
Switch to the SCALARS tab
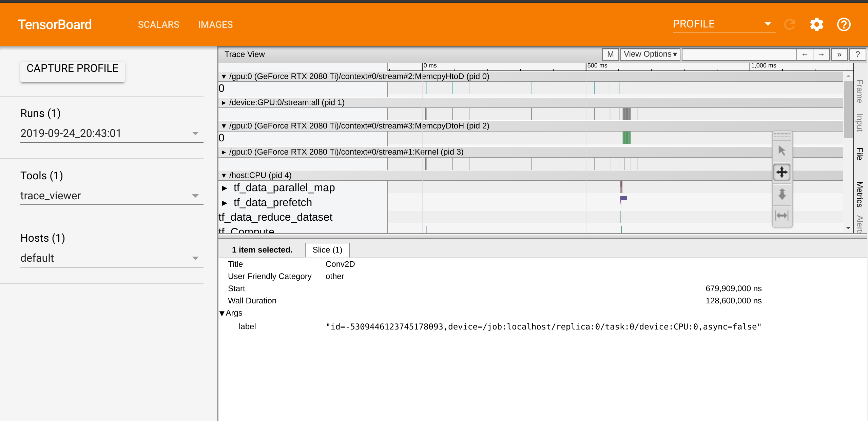(x=158, y=24)
